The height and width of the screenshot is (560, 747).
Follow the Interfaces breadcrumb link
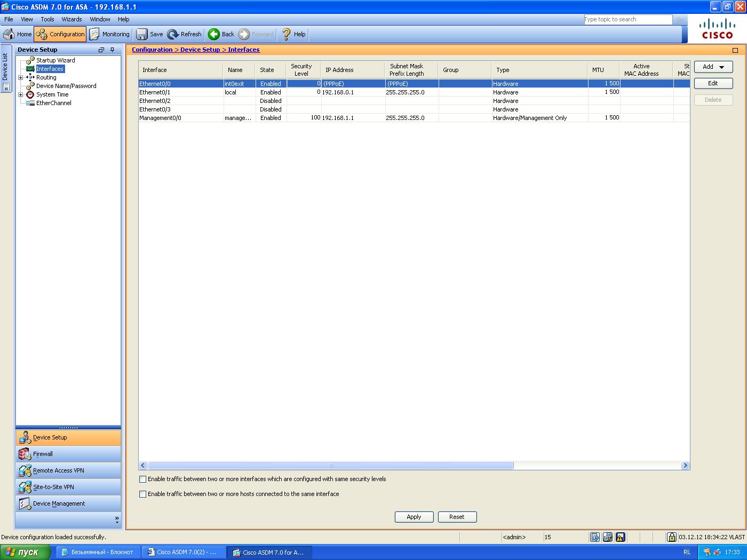point(244,50)
